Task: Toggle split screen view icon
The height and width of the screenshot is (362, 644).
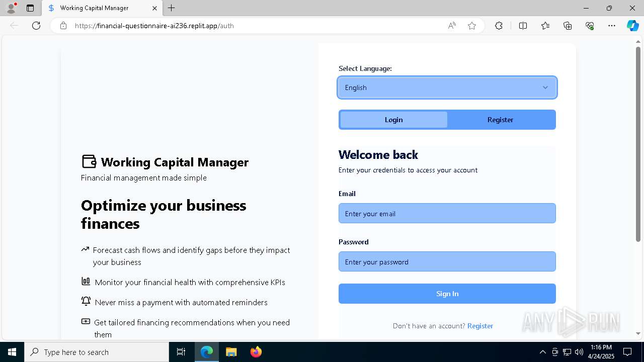Action: tap(523, 26)
